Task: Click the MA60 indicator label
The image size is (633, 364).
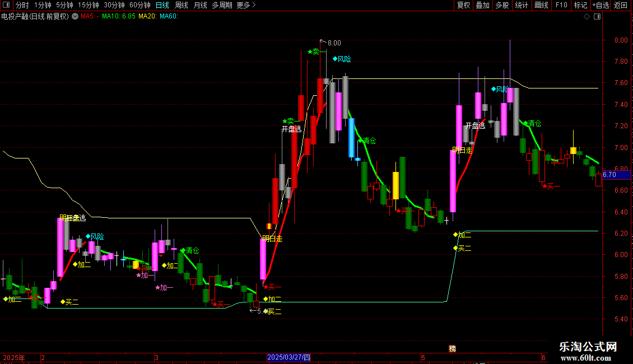Action: [169, 16]
